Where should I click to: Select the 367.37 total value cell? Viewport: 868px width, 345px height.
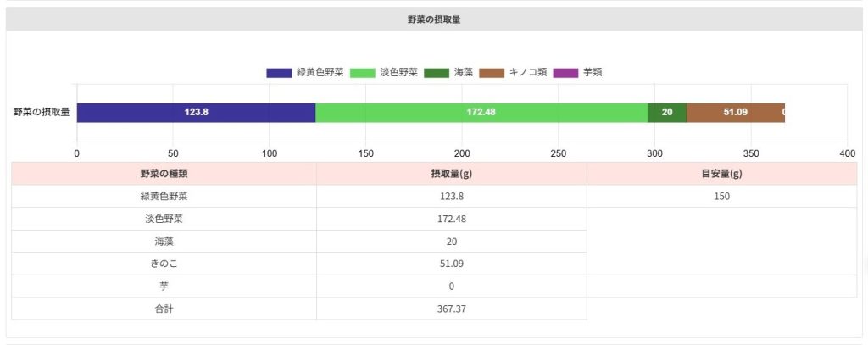click(451, 309)
